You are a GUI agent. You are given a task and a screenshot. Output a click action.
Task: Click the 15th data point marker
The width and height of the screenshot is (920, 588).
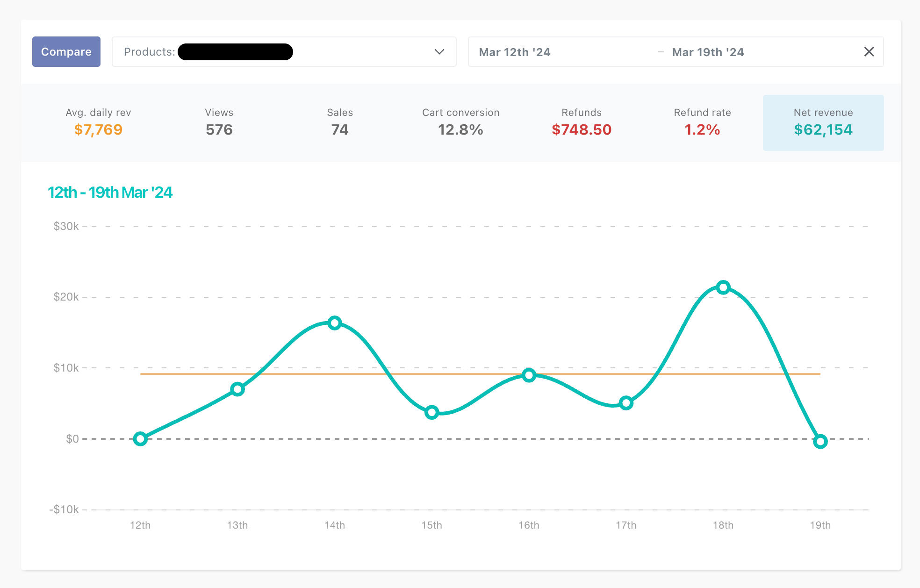(431, 412)
